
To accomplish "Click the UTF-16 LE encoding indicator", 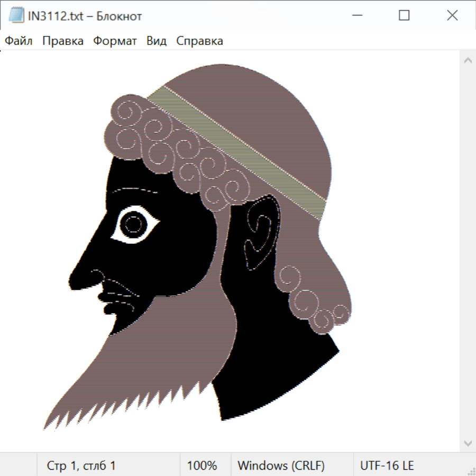I will [x=387, y=465].
